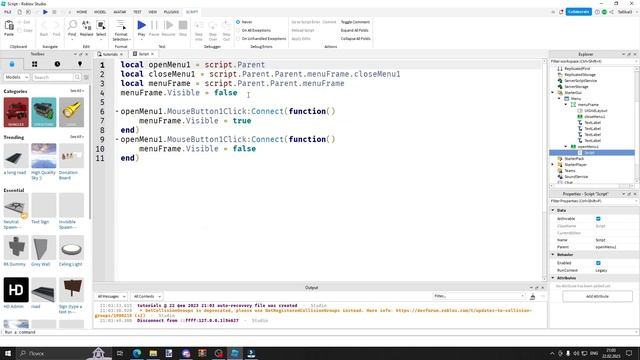Click the Format Selection icon
This screenshot has height=360, width=640.
click(x=121, y=25)
